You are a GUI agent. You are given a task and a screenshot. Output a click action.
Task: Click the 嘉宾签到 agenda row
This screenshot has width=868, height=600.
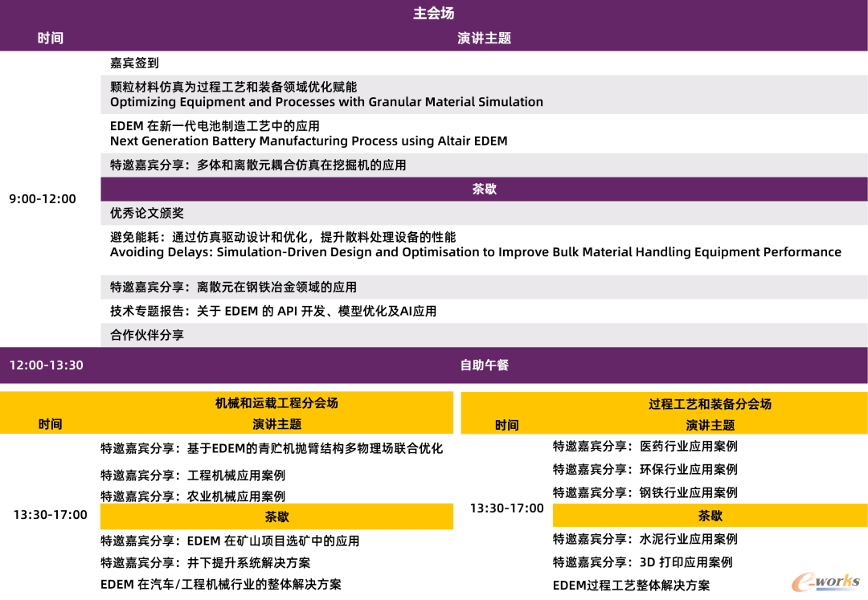[x=134, y=63]
